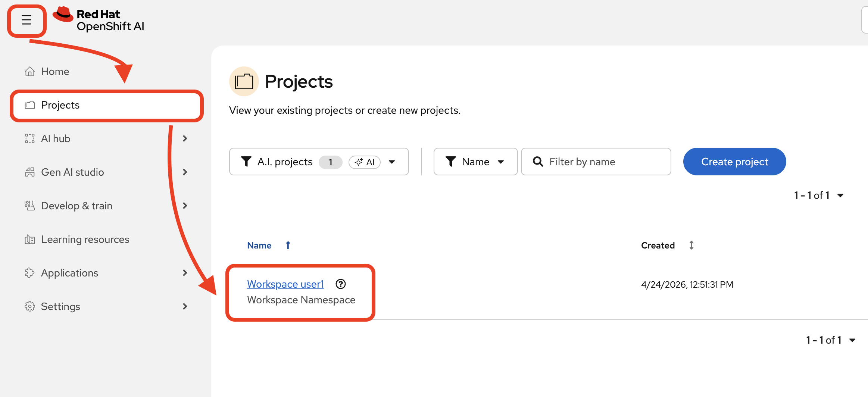
Task: Expand the AI hub section
Action: [x=107, y=138]
